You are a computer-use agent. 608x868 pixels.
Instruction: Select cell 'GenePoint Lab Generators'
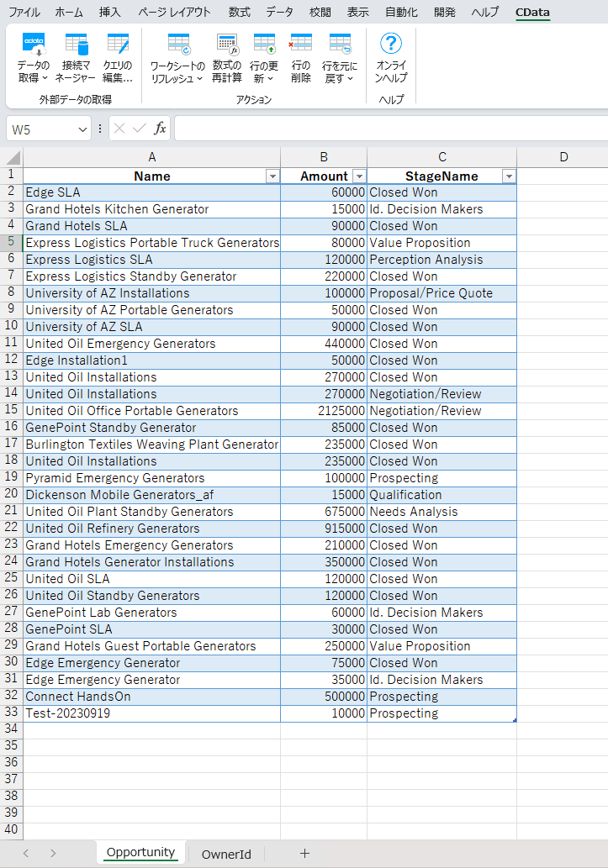(x=152, y=613)
